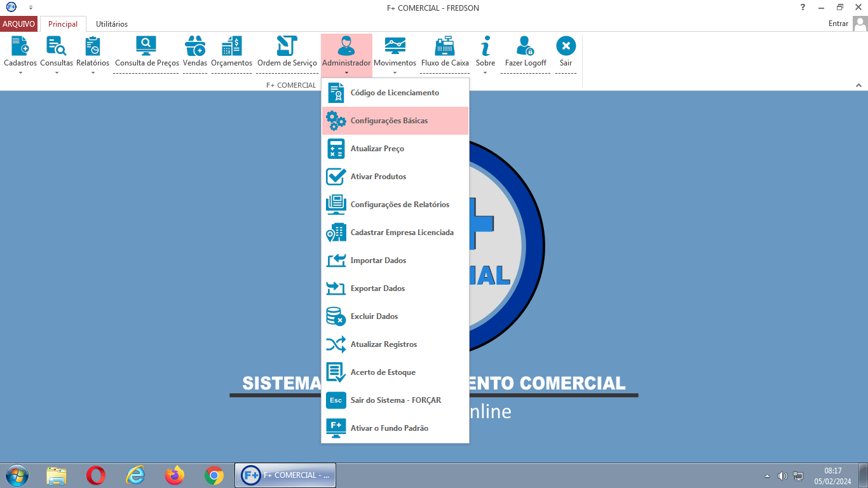The image size is (868, 488).
Task: Click the Configurações de Relatórios printer icon
Action: click(336, 205)
